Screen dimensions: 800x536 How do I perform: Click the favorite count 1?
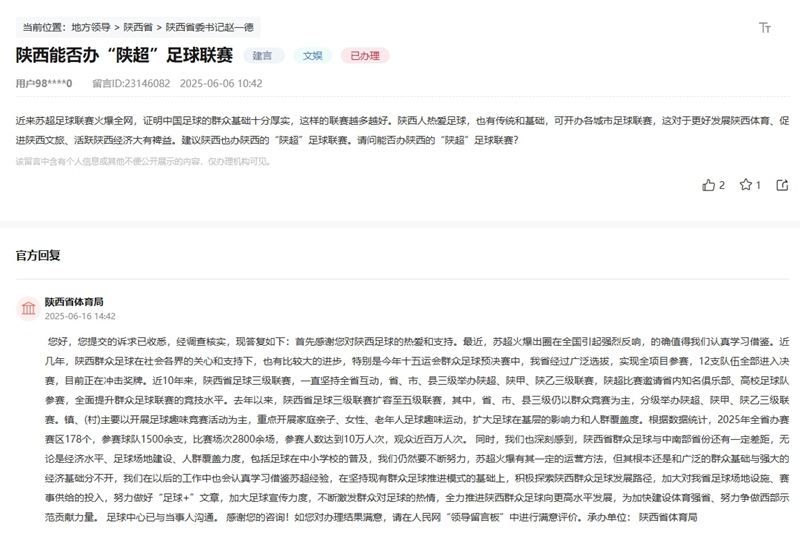click(x=758, y=185)
